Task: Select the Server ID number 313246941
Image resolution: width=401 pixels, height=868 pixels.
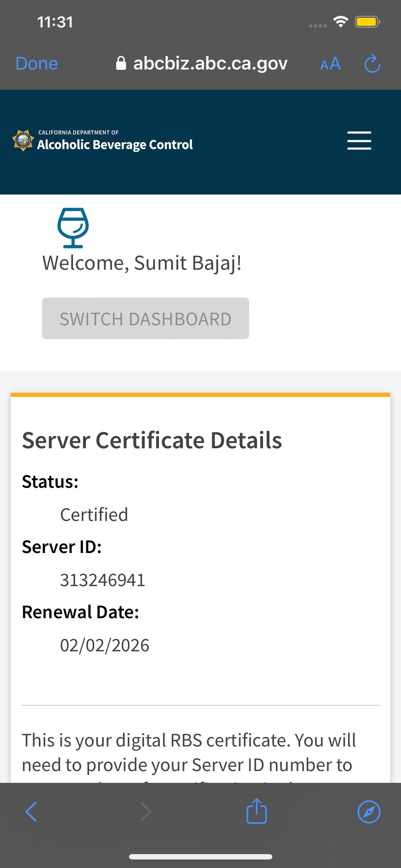Action: pyautogui.click(x=103, y=580)
